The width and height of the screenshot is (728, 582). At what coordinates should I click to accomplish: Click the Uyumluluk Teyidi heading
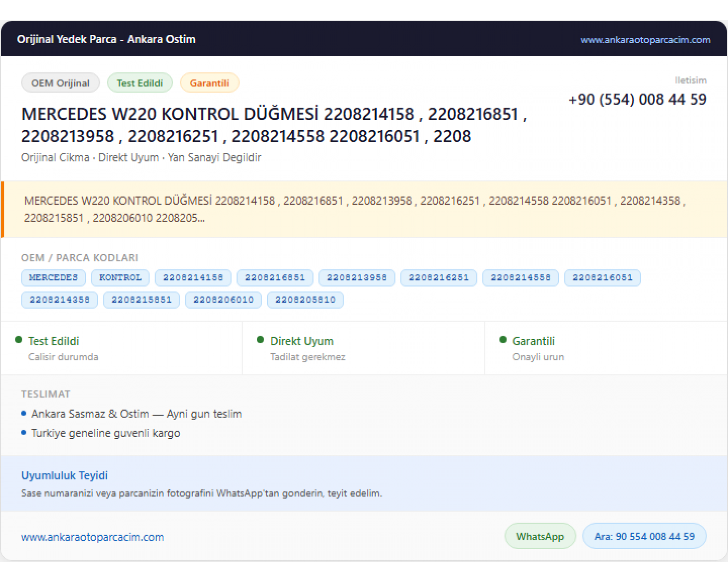tap(65, 475)
